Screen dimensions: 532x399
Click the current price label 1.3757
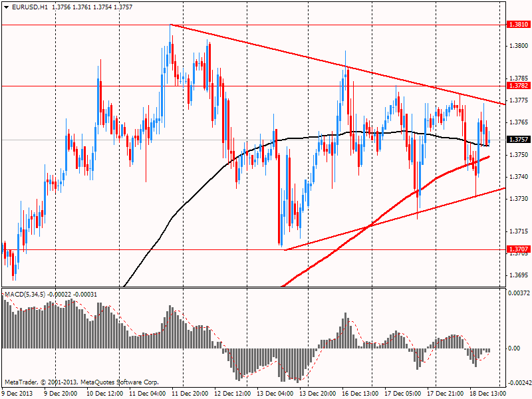pyautogui.click(x=518, y=140)
